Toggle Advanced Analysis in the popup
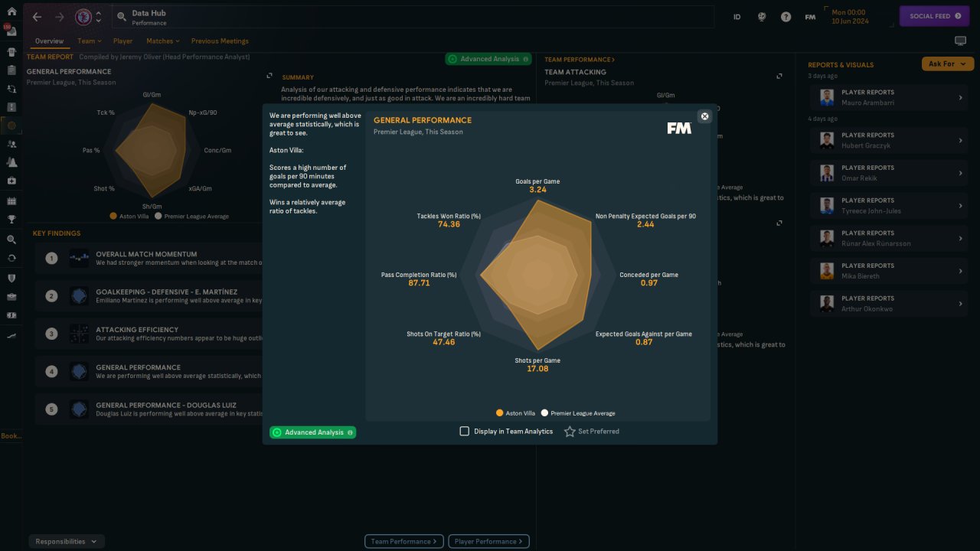Image resolution: width=980 pixels, height=551 pixels. coord(312,432)
